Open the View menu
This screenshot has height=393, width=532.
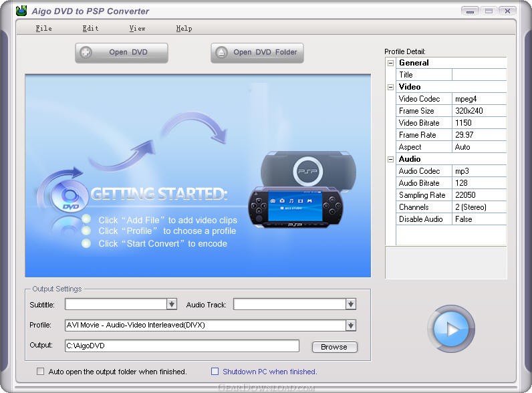[138, 29]
